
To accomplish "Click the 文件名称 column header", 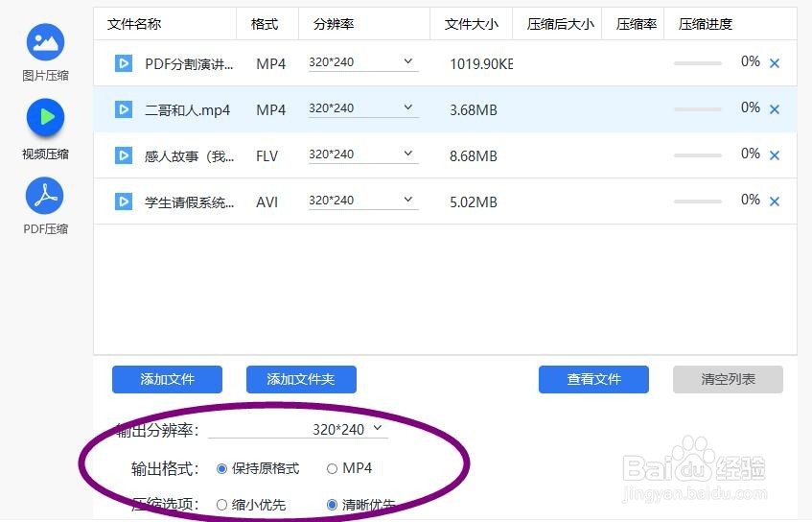I will (134, 24).
